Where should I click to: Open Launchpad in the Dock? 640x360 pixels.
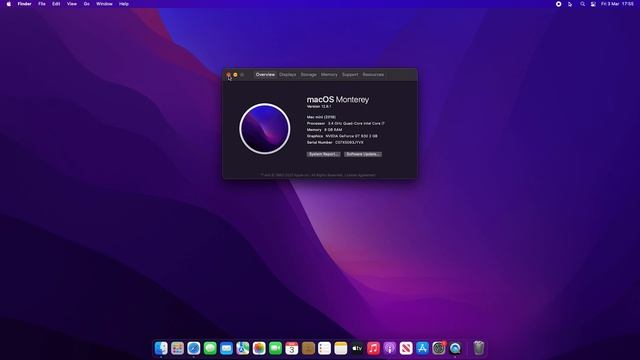177,348
